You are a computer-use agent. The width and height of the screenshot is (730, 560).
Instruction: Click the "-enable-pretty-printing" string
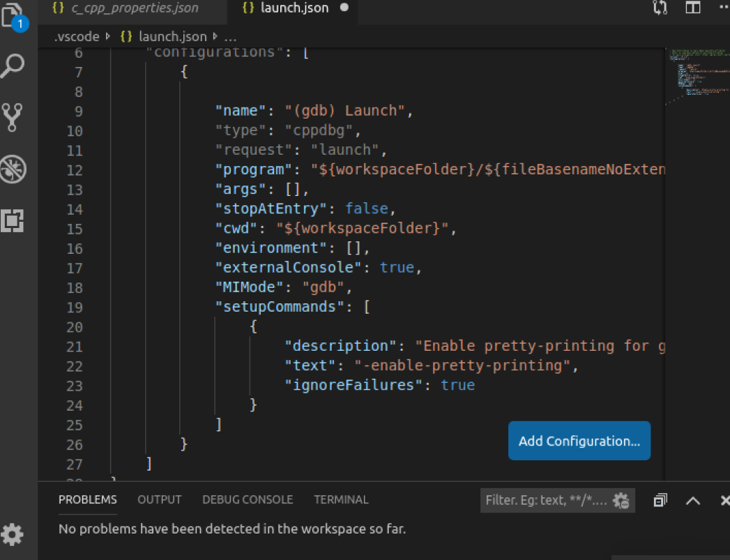[x=462, y=365]
